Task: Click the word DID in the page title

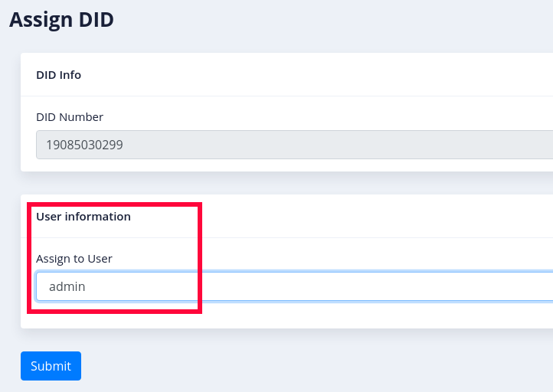Action: (97, 20)
